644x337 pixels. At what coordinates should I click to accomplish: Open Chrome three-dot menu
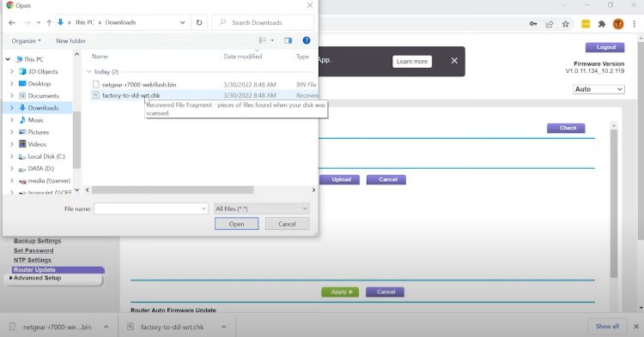tap(635, 24)
